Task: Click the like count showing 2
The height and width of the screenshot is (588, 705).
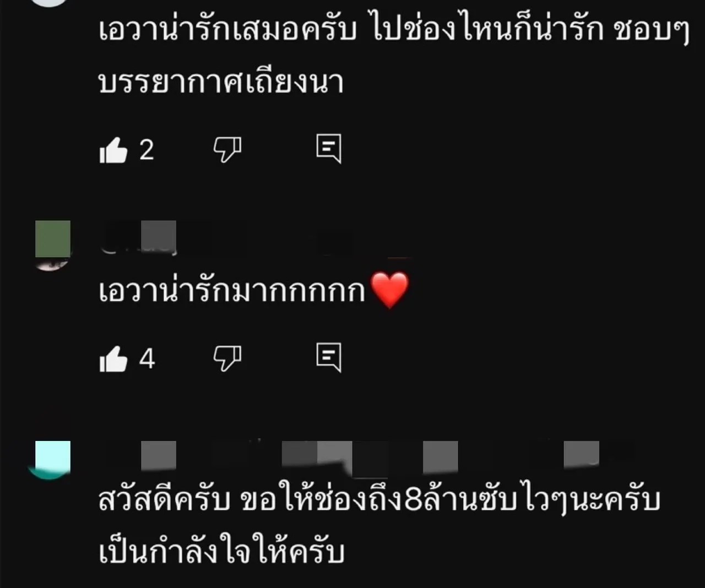Action: click(147, 150)
